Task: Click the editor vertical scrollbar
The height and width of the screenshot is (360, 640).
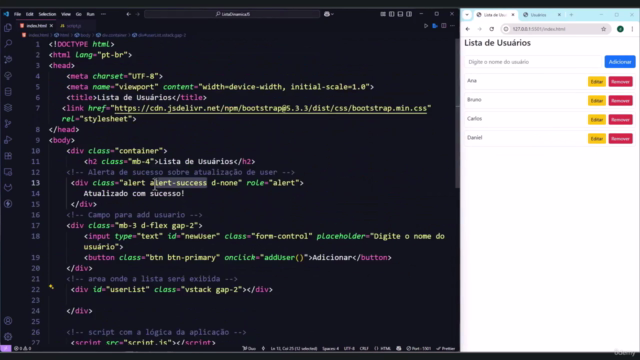Action: coord(457,113)
